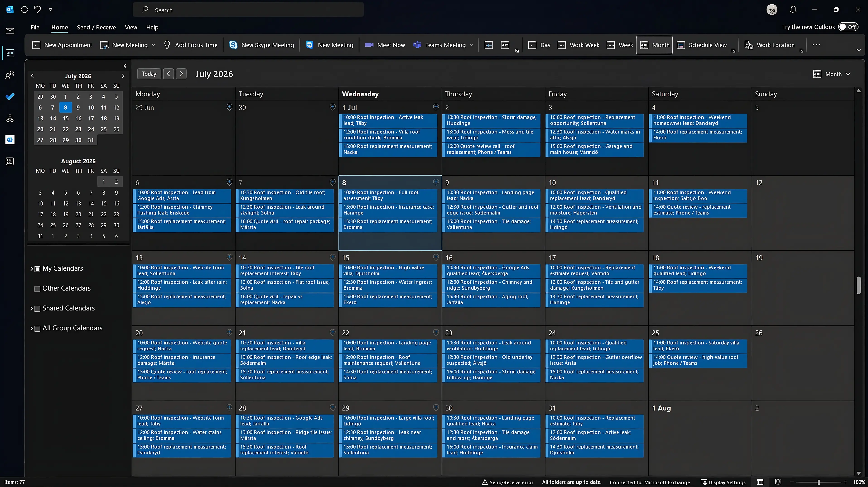This screenshot has height=487, width=868.
Task: Switch to Work Week view
Action: tap(579, 45)
